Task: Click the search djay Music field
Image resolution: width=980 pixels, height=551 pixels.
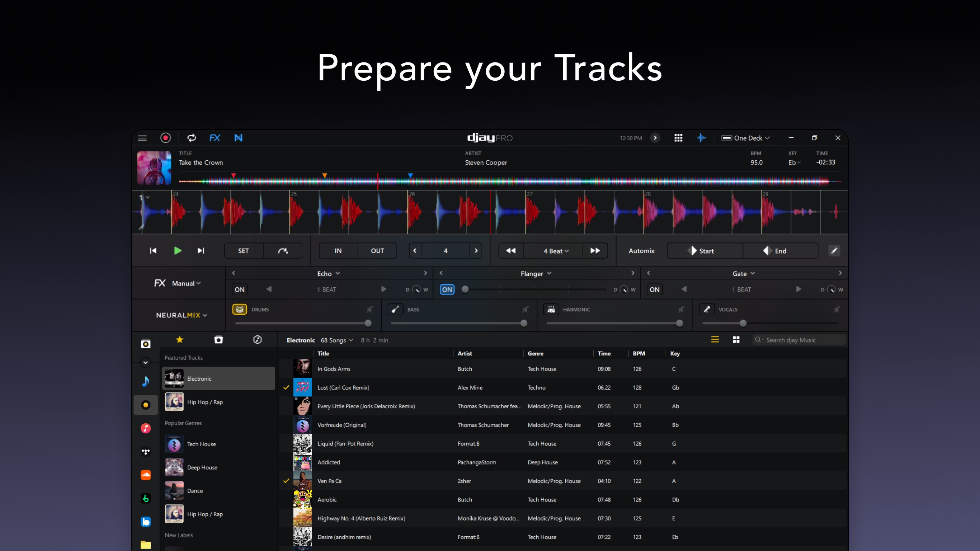Action: 799,339
